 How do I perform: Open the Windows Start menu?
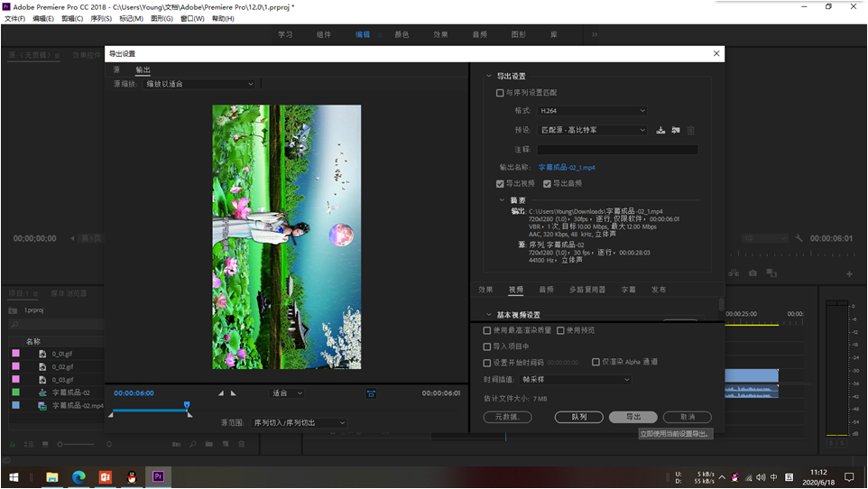pyautogui.click(x=14, y=476)
